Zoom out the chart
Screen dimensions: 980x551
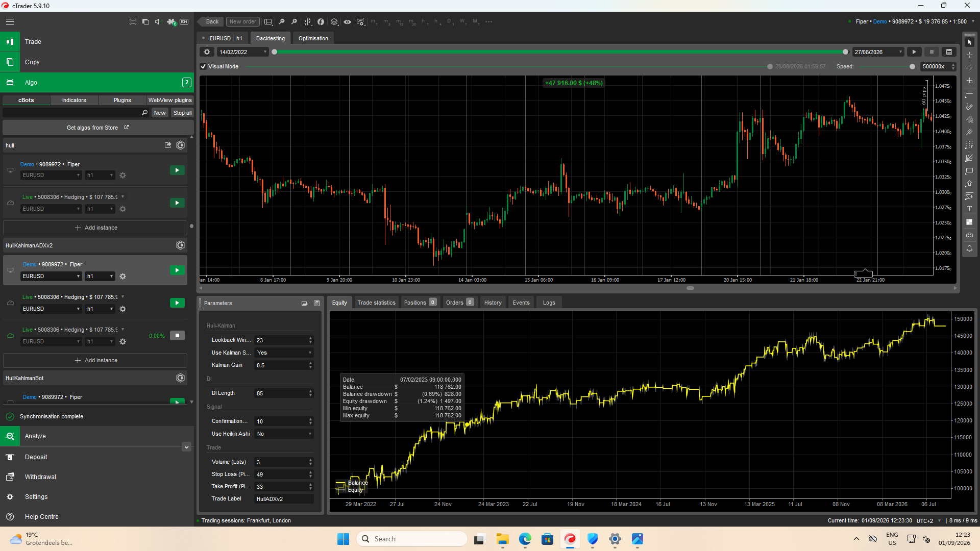click(281, 21)
